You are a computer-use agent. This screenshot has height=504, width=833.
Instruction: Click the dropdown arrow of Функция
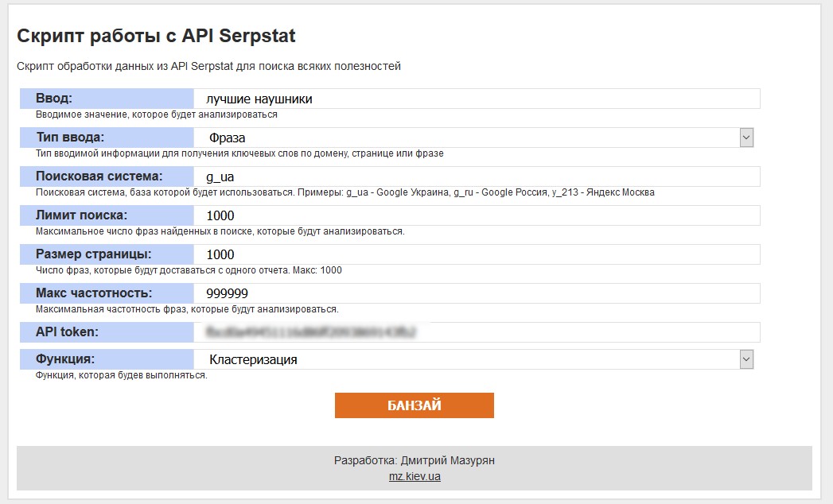[x=746, y=359]
